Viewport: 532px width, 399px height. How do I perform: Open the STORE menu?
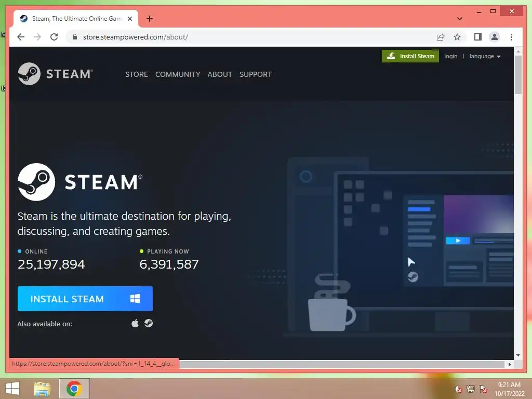(137, 74)
